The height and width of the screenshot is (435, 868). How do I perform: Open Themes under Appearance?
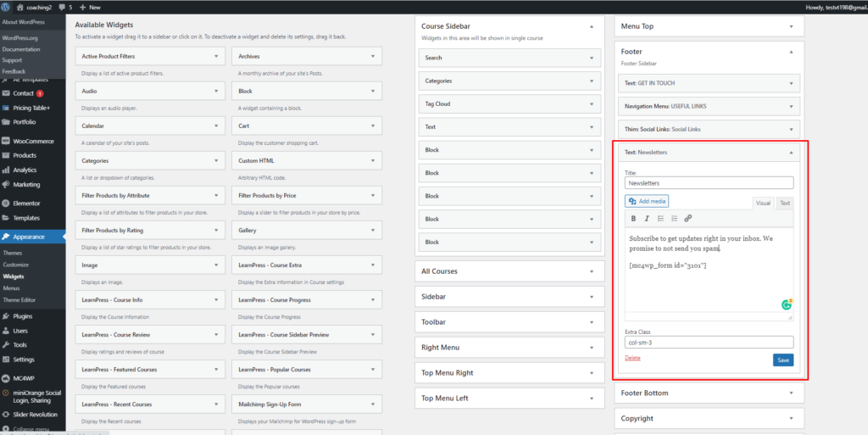13,253
